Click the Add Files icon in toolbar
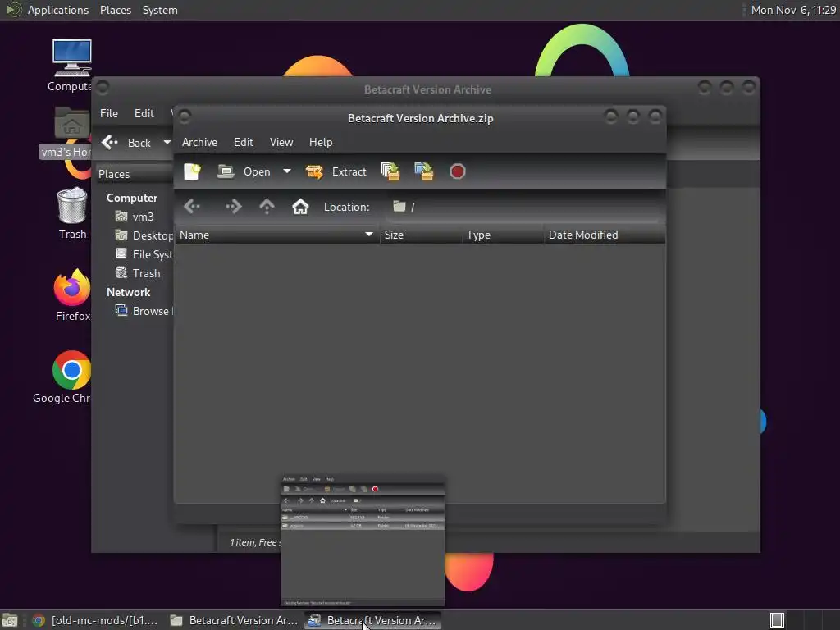The height and width of the screenshot is (630, 840). (x=390, y=171)
